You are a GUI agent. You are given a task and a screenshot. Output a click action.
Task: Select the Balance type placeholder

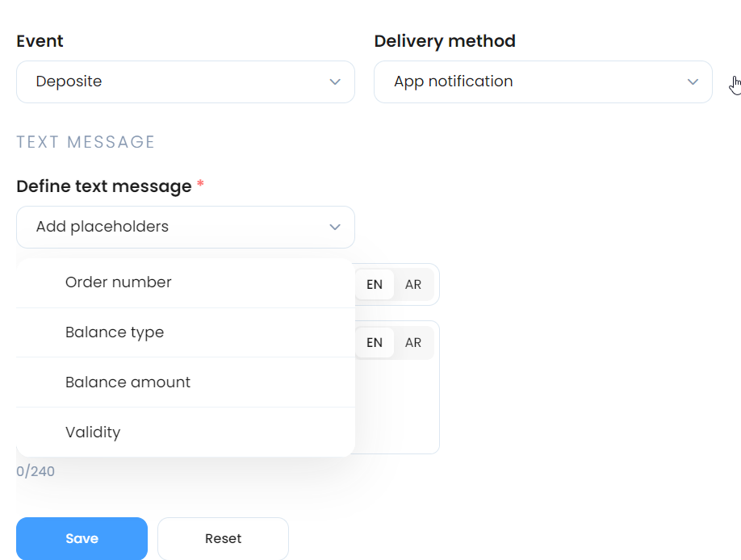(186, 332)
